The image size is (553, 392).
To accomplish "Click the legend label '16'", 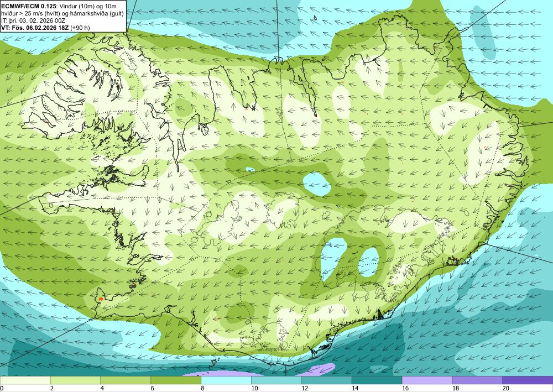I will click(405, 389).
